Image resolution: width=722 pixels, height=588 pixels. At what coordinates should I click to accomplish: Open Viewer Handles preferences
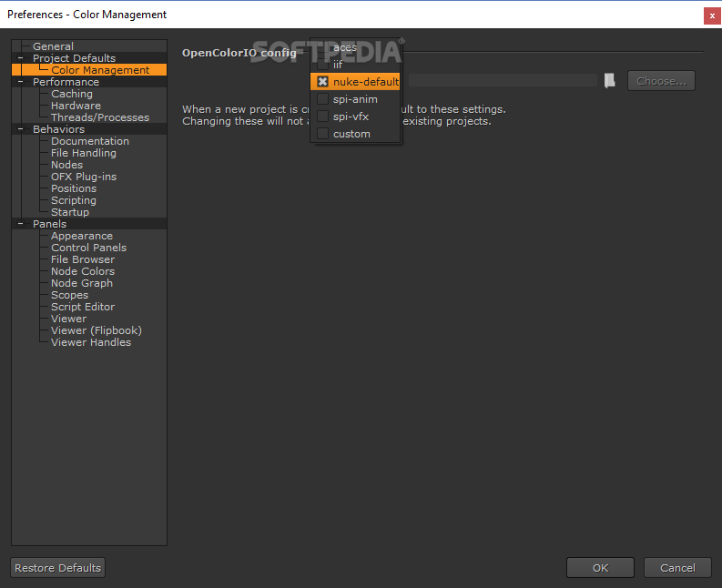tap(91, 342)
